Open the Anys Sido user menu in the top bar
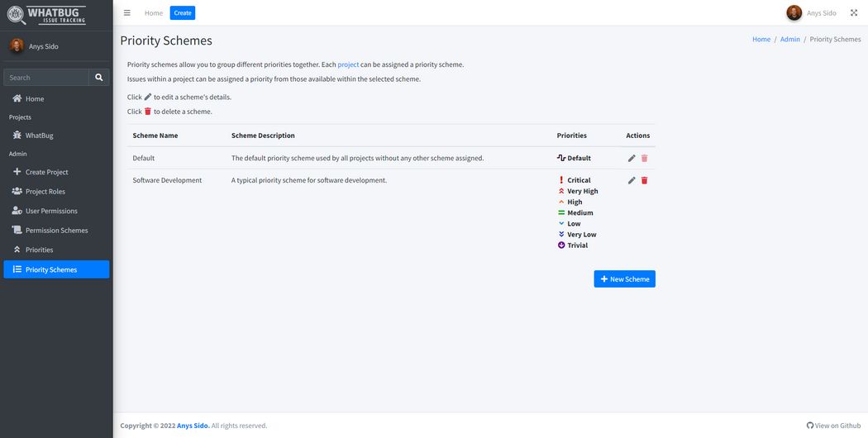Screen dimensions: 868x438 tap(811, 13)
